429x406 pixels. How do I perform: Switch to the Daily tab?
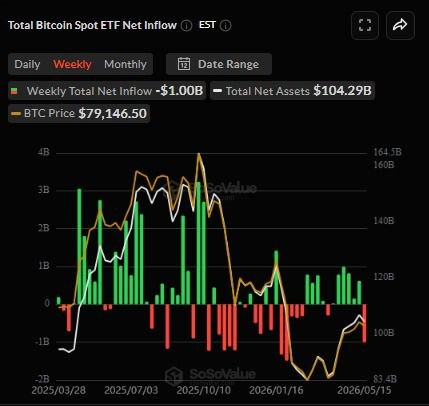27,64
